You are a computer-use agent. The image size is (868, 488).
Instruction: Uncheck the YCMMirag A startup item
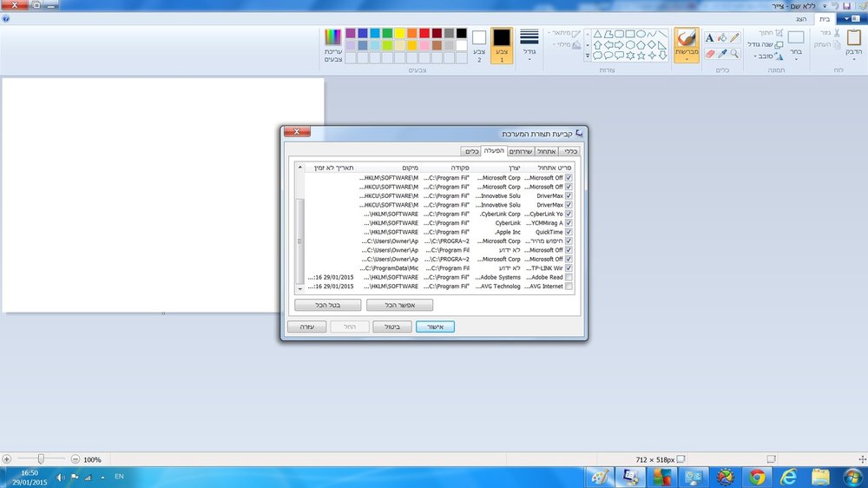point(569,222)
